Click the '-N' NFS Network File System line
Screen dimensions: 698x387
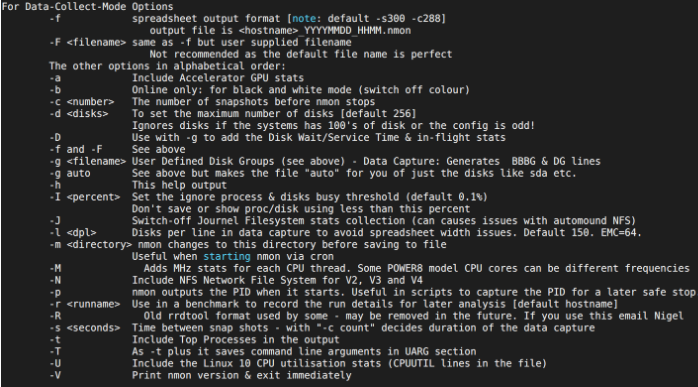(236, 280)
